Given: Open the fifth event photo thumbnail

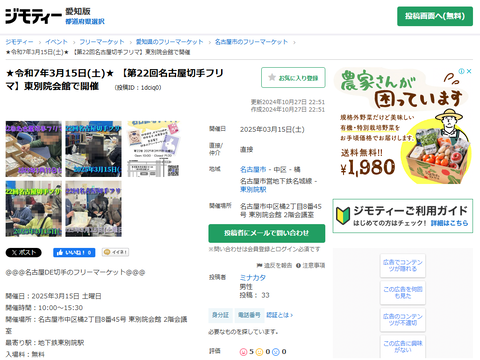Looking at the screenshot, I should [93, 209].
